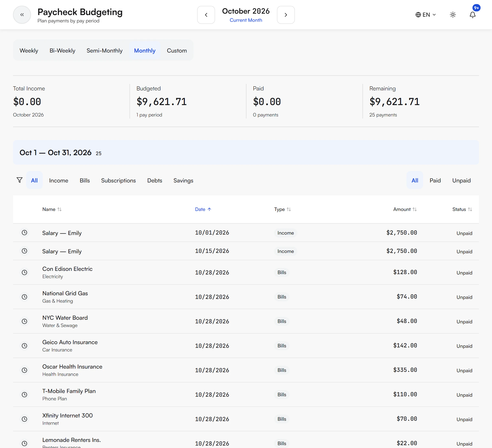Viewport: 492px width, 448px height.
Task: Click the Current Month link
Action: click(x=246, y=20)
